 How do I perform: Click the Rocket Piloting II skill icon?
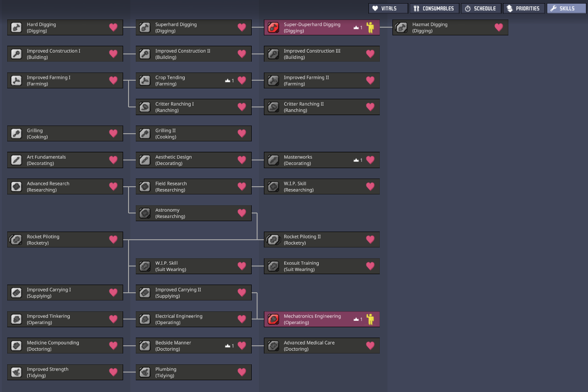point(273,240)
